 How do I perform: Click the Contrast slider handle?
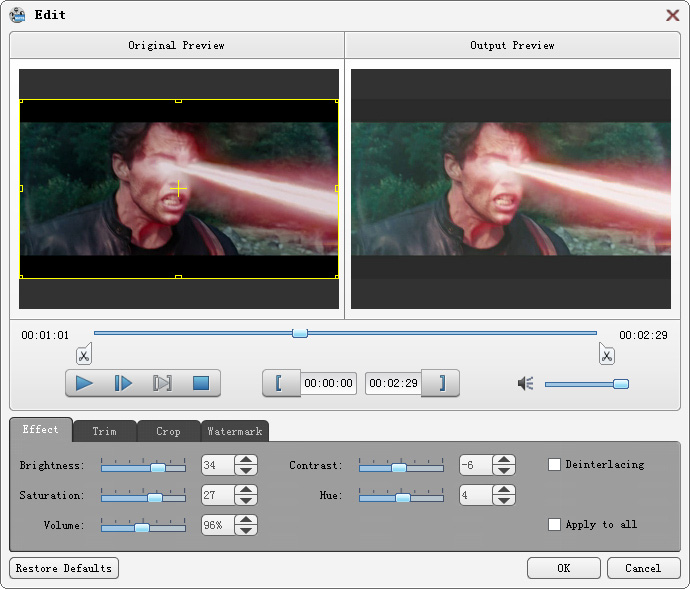[399, 468]
